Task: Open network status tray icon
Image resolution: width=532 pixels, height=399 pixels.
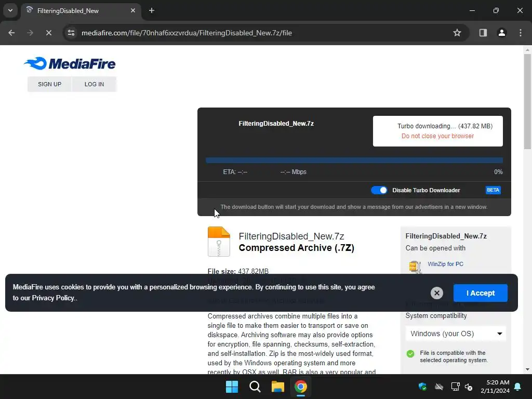Action: 455,387
